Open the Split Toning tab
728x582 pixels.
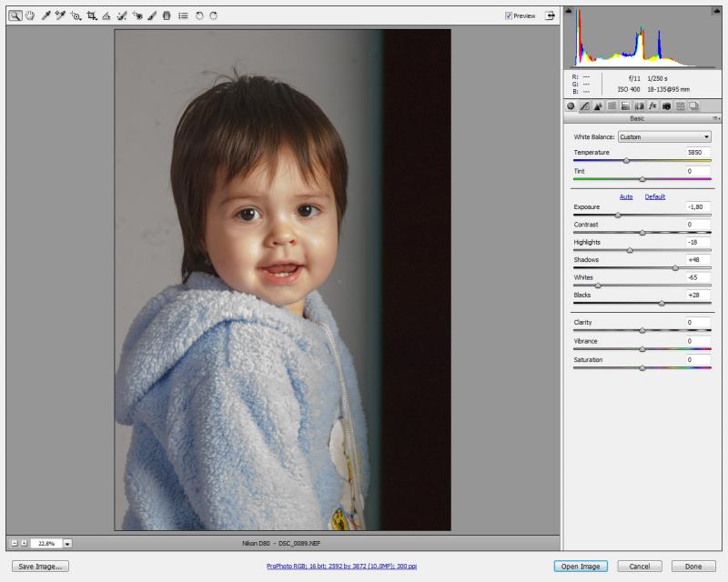pos(625,106)
